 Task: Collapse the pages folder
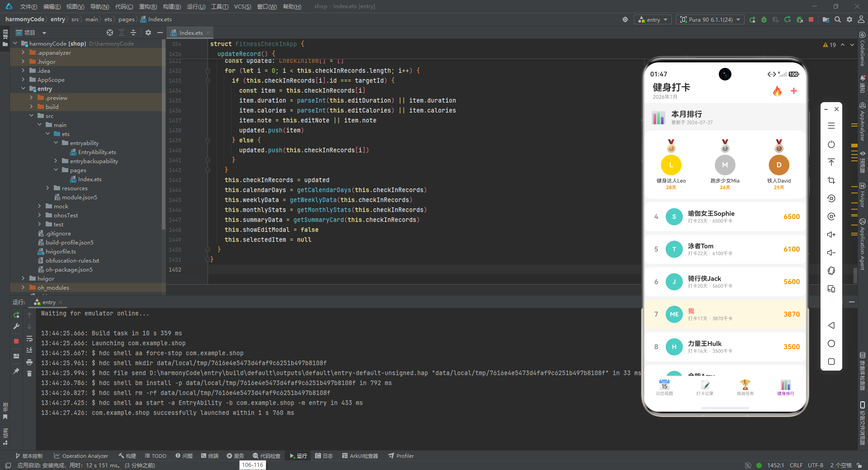coord(56,170)
